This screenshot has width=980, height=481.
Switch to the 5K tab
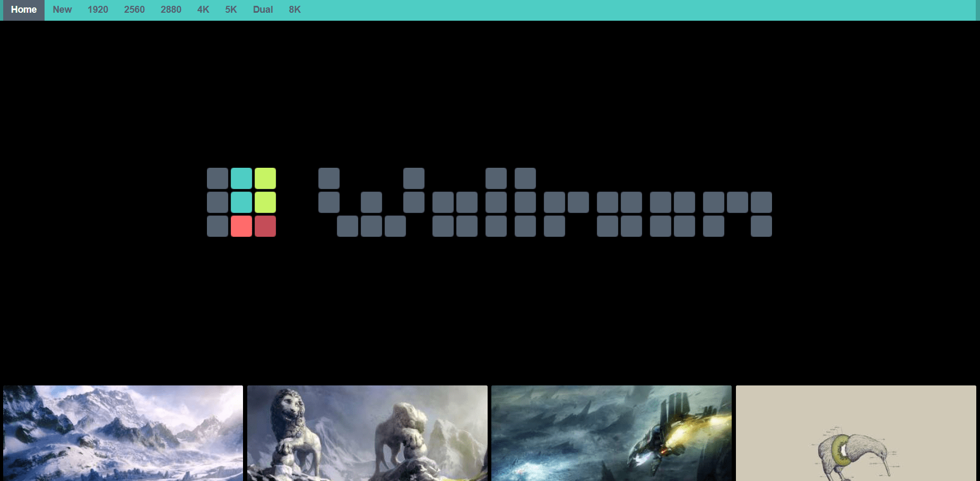tap(231, 10)
